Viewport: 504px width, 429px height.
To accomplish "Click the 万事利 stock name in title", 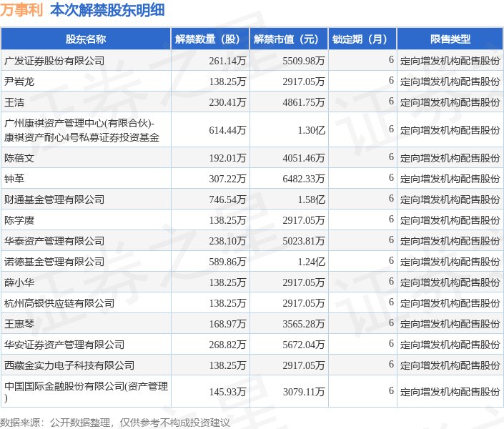I will (21, 11).
